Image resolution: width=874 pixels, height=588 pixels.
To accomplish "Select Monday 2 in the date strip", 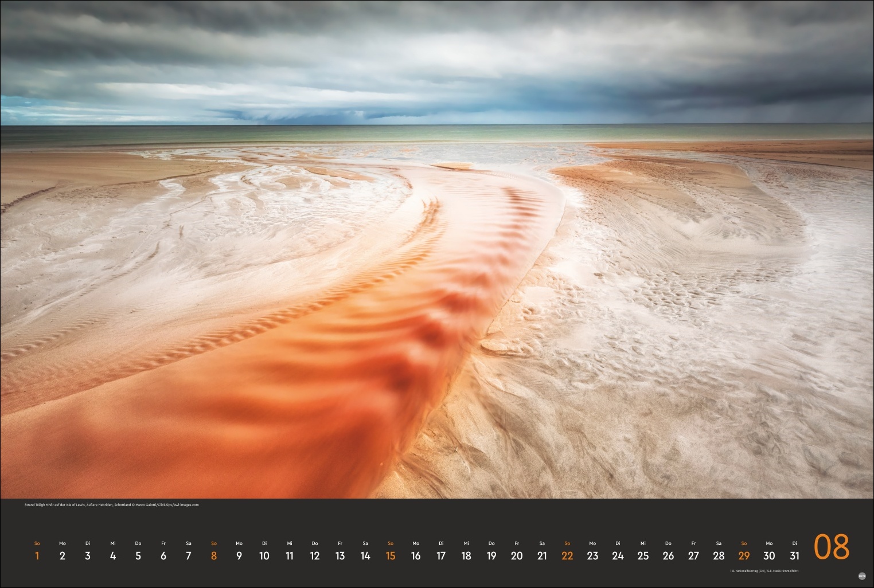I will click(63, 555).
